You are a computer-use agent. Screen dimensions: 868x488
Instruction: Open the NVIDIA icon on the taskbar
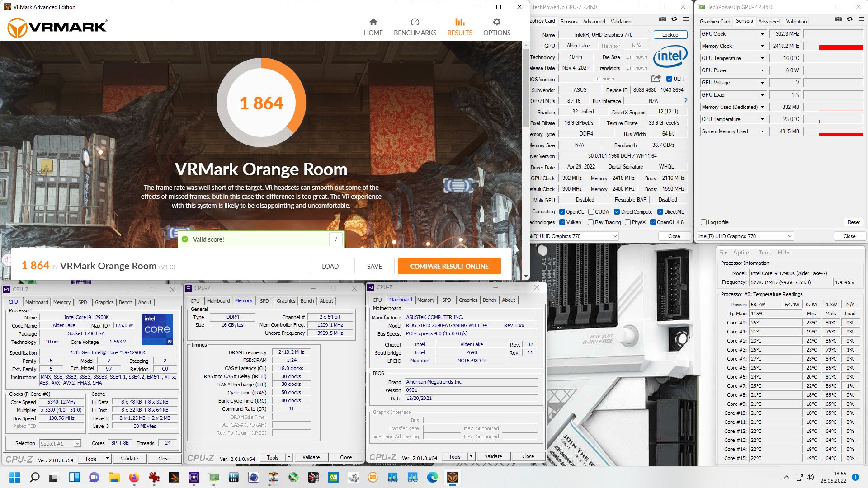pos(333,477)
